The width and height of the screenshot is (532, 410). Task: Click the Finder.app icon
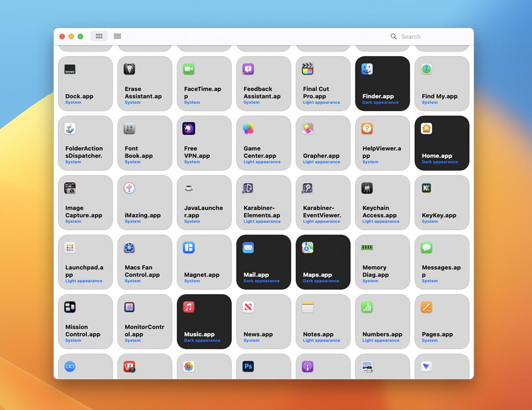pos(367,69)
